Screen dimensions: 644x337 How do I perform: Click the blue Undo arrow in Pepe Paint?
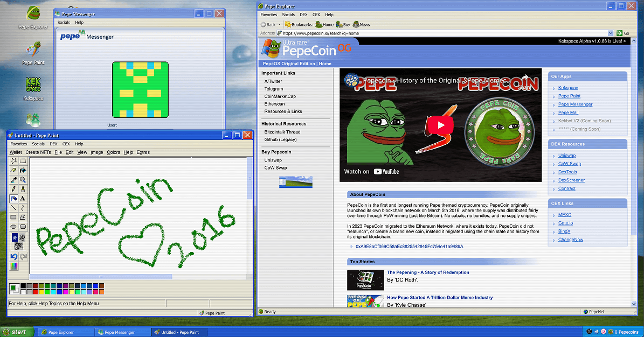pos(14,257)
